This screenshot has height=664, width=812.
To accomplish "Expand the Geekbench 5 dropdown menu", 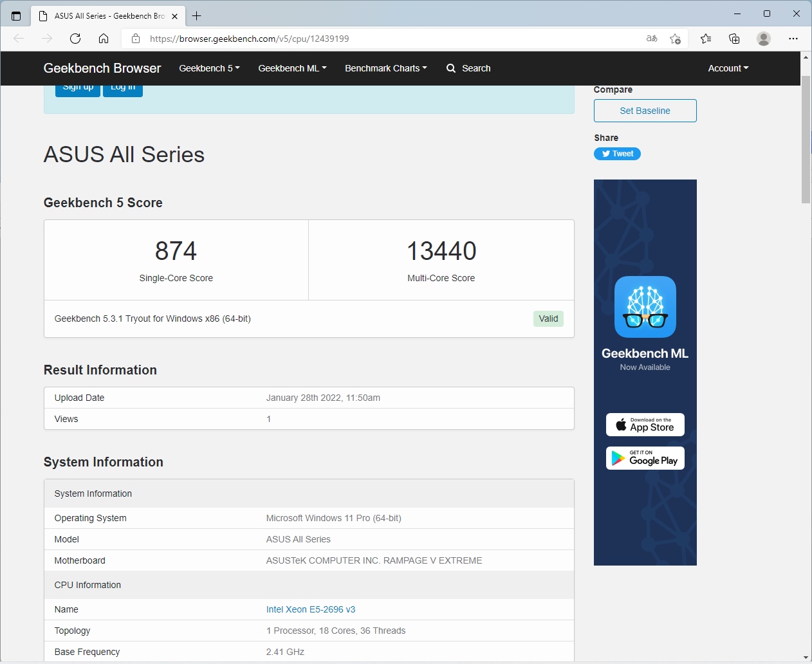I will (209, 68).
